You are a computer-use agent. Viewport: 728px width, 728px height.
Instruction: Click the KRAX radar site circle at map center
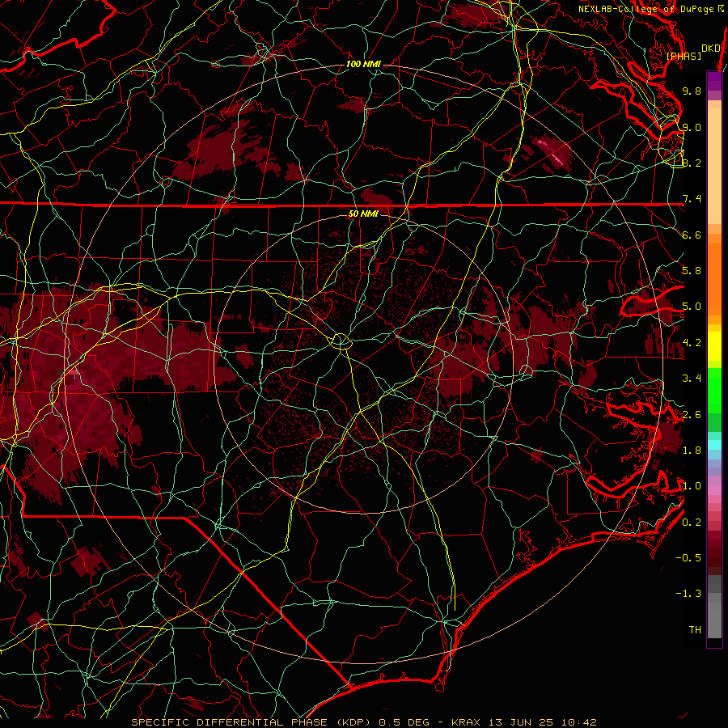click(x=341, y=341)
